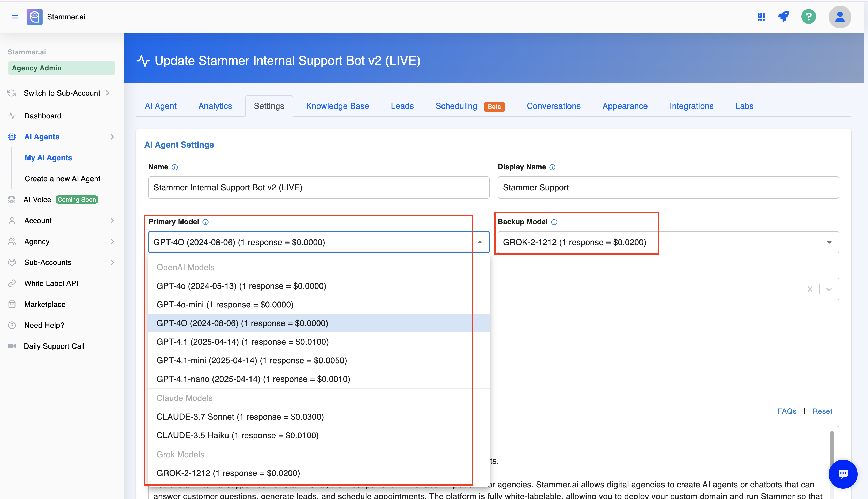This screenshot has width=868, height=499.
Task: Open the Conversations tab
Action: (x=553, y=106)
